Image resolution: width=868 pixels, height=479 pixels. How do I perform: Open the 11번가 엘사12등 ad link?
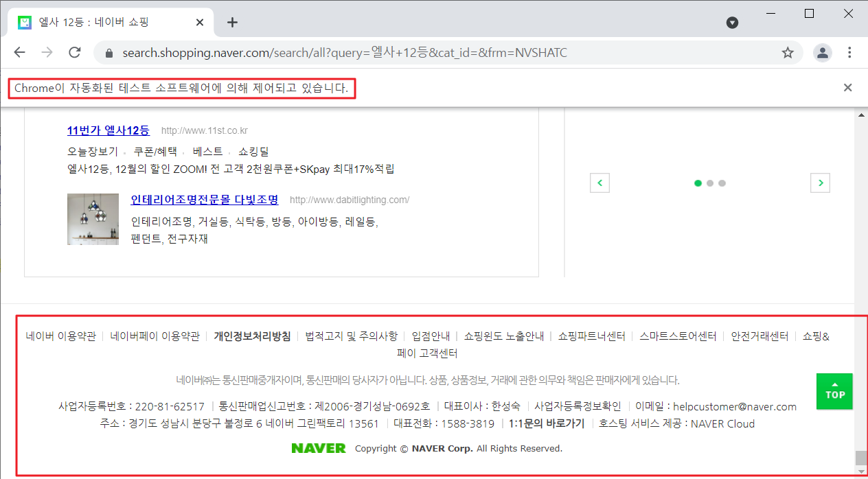[108, 130]
